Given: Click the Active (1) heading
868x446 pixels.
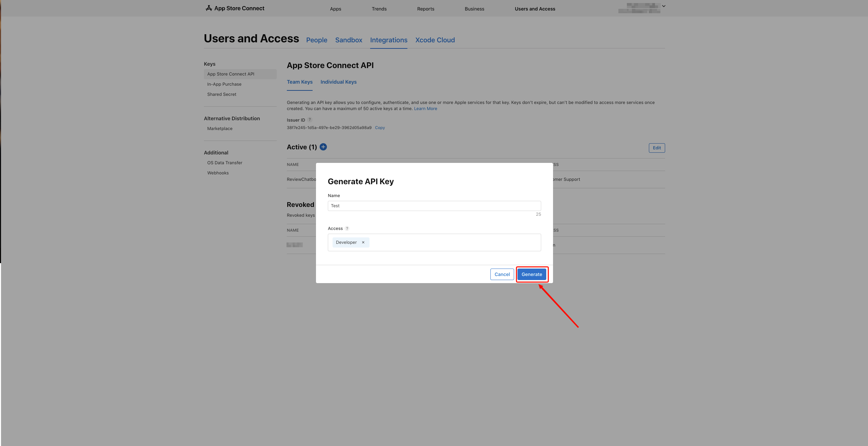Looking at the screenshot, I should [x=302, y=147].
